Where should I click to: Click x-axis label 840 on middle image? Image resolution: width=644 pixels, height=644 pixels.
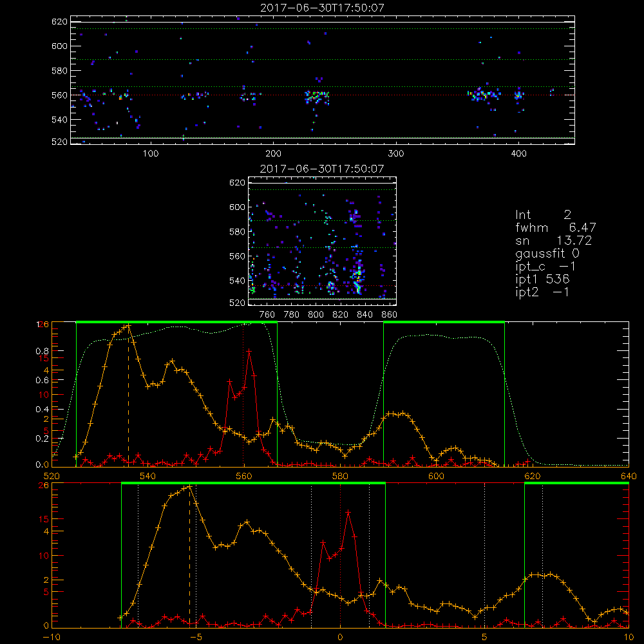[x=365, y=315]
